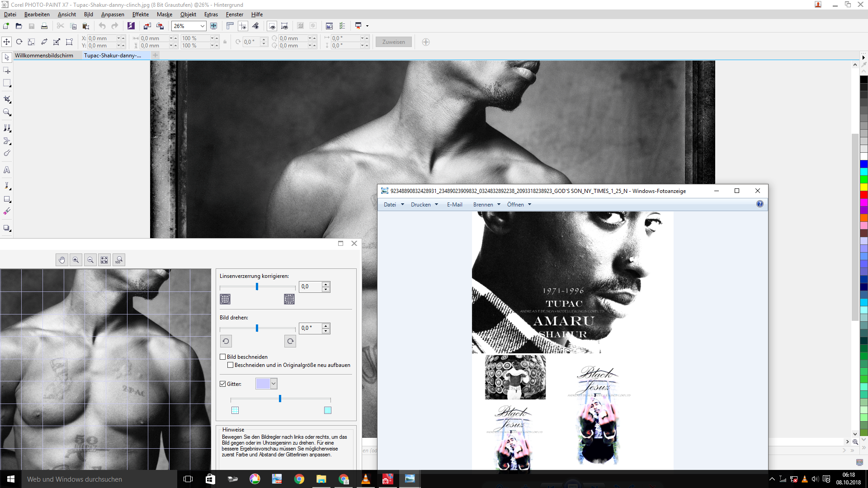This screenshot has width=868, height=488.
Task: Click zoom in magnifier in preview dialog
Action: click(x=76, y=260)
